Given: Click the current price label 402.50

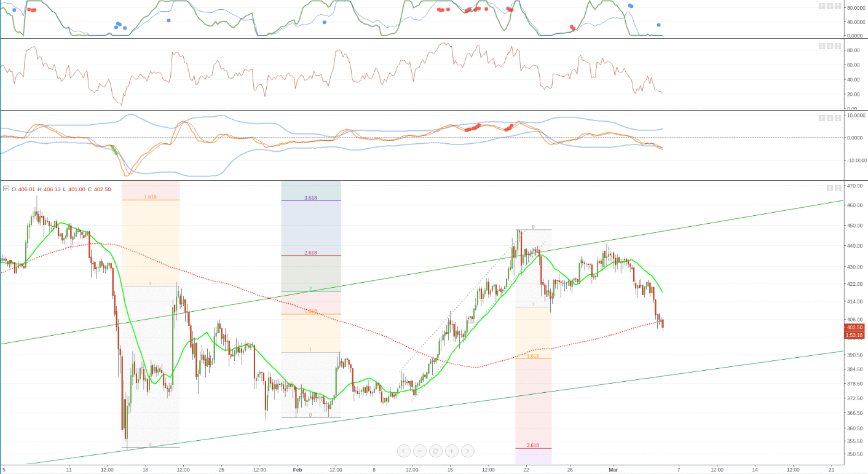Looking at the screenshot, I should 854,328.
